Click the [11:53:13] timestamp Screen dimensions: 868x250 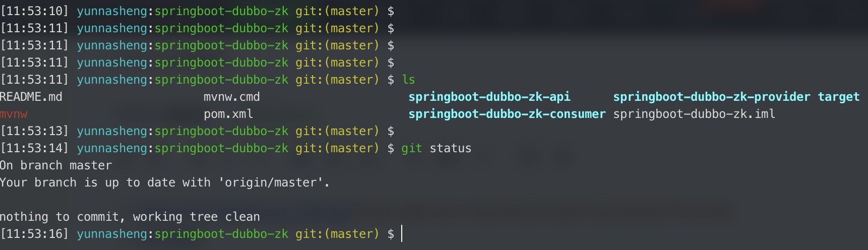[34, 131]
